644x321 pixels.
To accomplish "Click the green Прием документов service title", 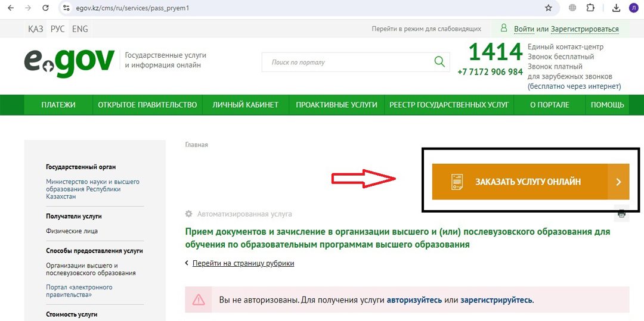I will 398,238.
